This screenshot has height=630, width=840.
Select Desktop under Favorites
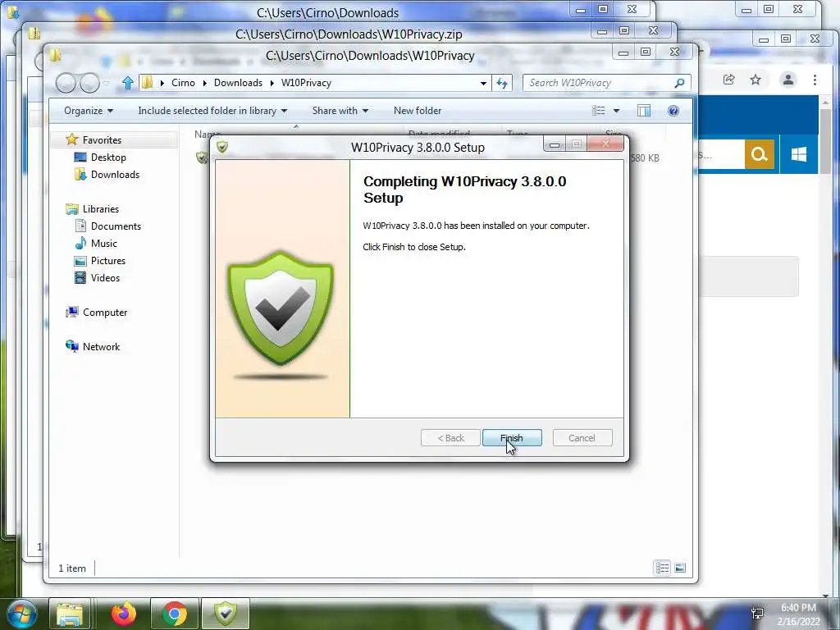(108, 157)
